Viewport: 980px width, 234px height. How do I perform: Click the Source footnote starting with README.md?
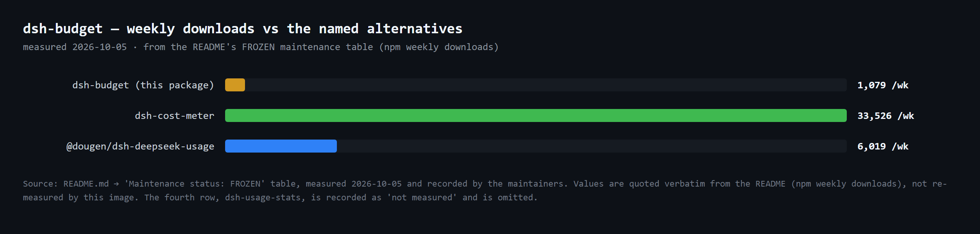485,190
